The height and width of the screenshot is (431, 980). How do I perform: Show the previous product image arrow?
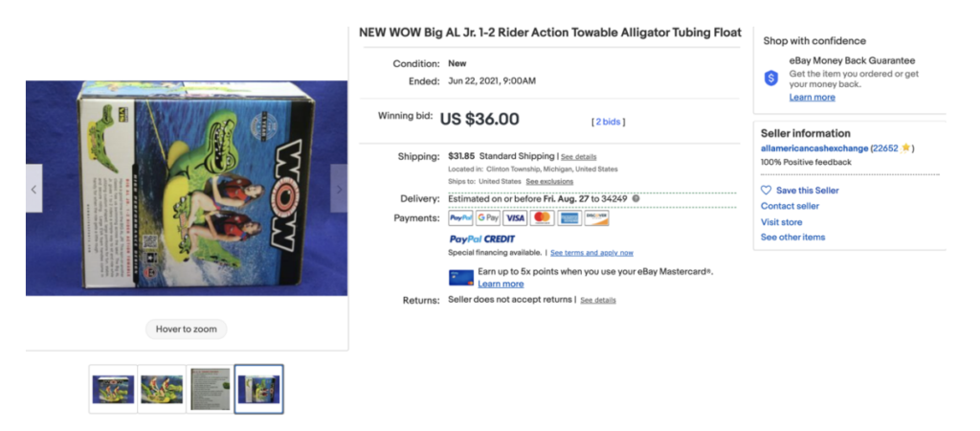[34, 189]
